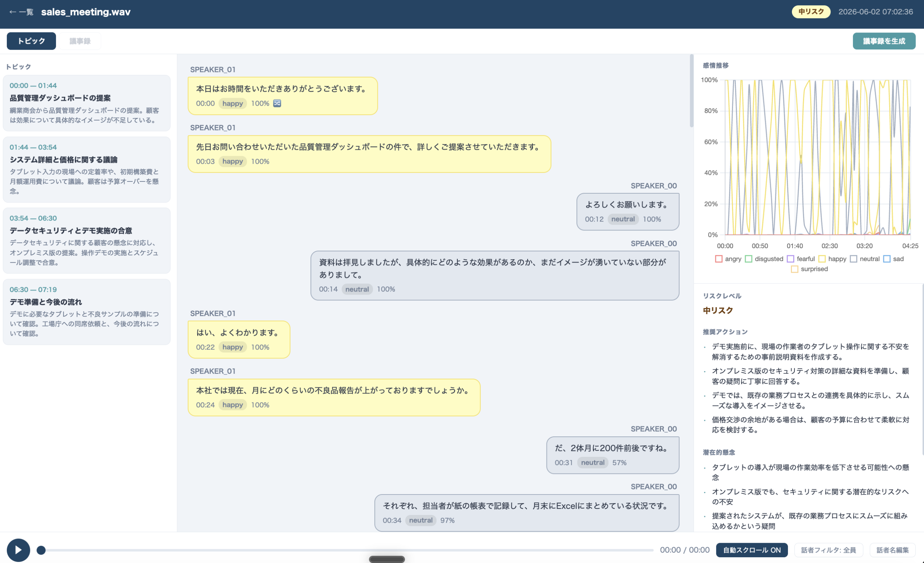924x563 pixels.
Task: Click the 00:00 / 00:00 playback time display
Action: tap(684, 550)
